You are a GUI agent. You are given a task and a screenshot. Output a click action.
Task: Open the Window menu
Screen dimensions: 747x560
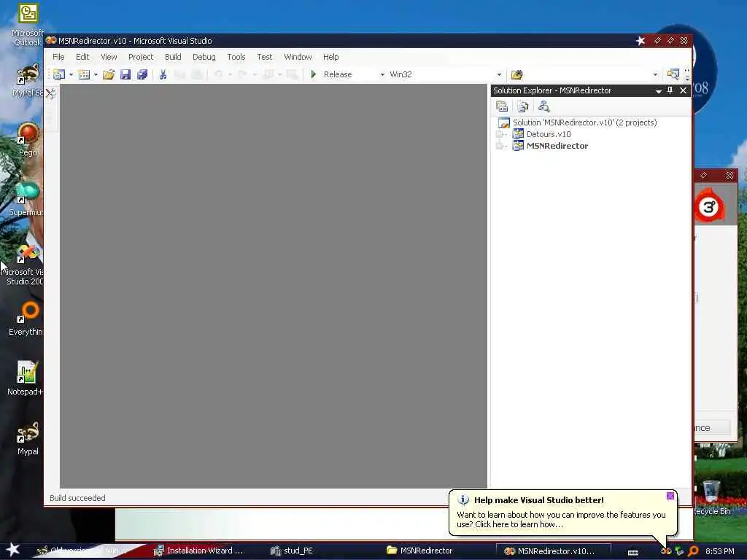coord(298,57)
